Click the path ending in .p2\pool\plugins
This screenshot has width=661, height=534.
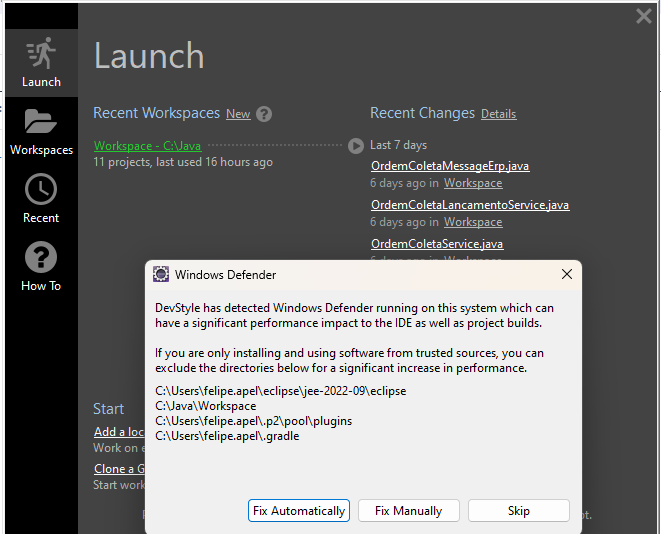[x=253, y=421]
